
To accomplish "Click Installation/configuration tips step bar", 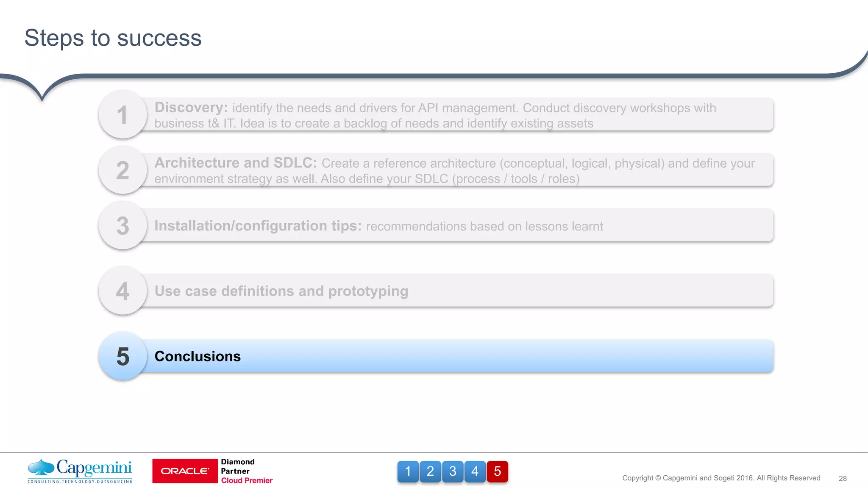I will coord(458,226).
